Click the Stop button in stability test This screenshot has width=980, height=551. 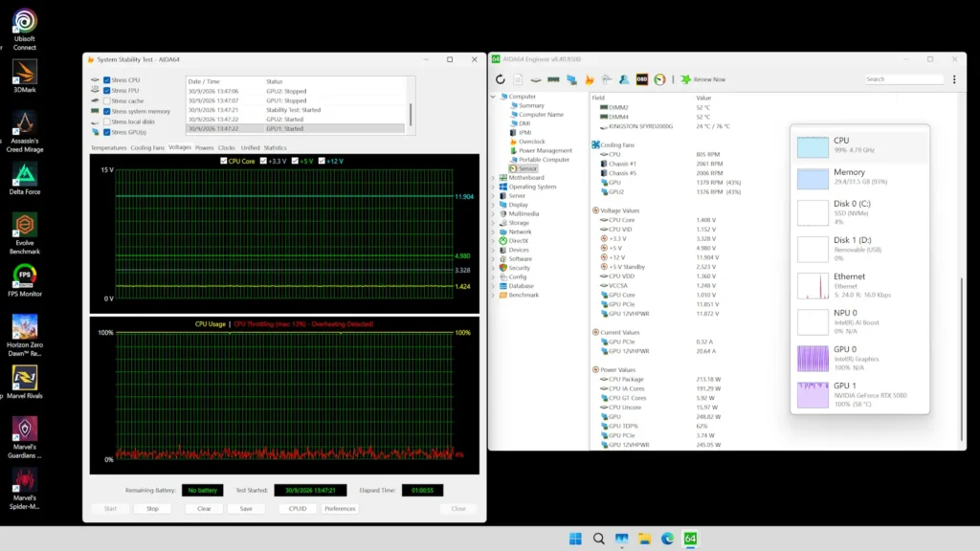(x=152, y=509)
